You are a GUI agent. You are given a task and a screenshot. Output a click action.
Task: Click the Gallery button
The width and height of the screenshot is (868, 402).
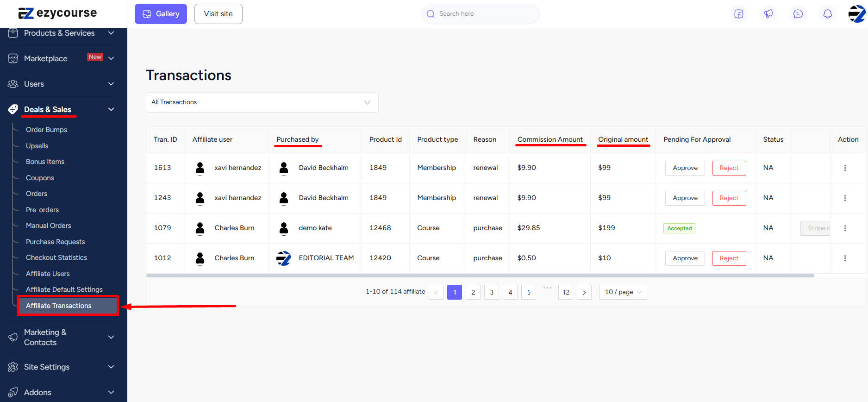(161, 14)
